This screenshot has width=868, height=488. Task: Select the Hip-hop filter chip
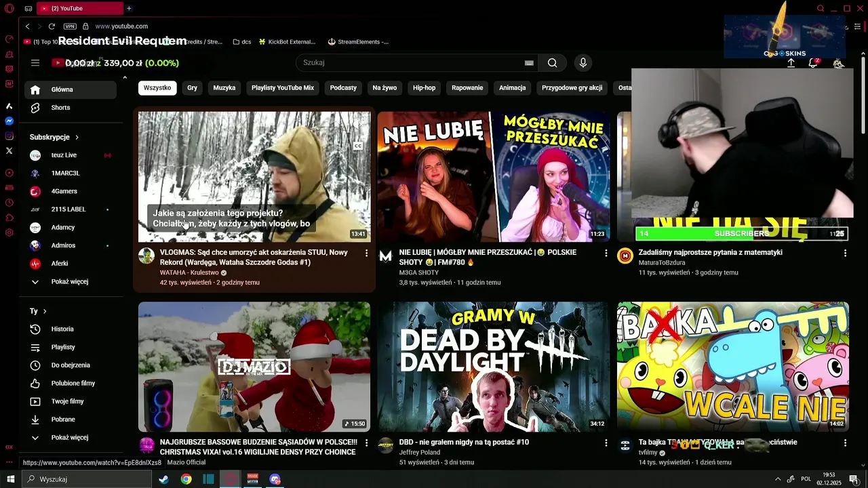point(425,88)
